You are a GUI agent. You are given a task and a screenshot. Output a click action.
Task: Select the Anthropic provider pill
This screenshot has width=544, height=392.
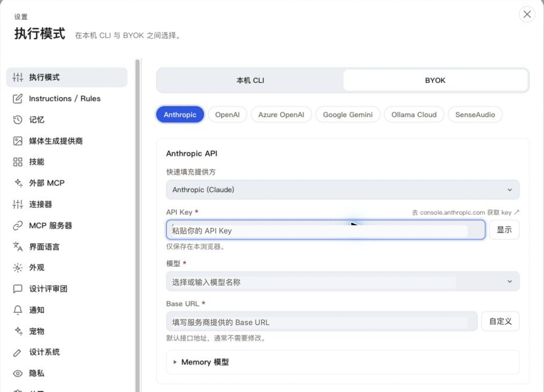180,115
